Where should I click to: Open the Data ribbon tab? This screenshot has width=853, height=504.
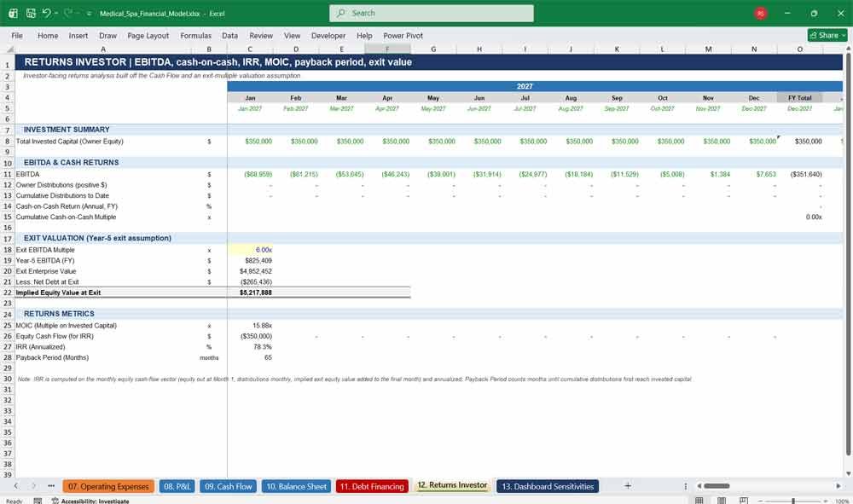point(229,35)
